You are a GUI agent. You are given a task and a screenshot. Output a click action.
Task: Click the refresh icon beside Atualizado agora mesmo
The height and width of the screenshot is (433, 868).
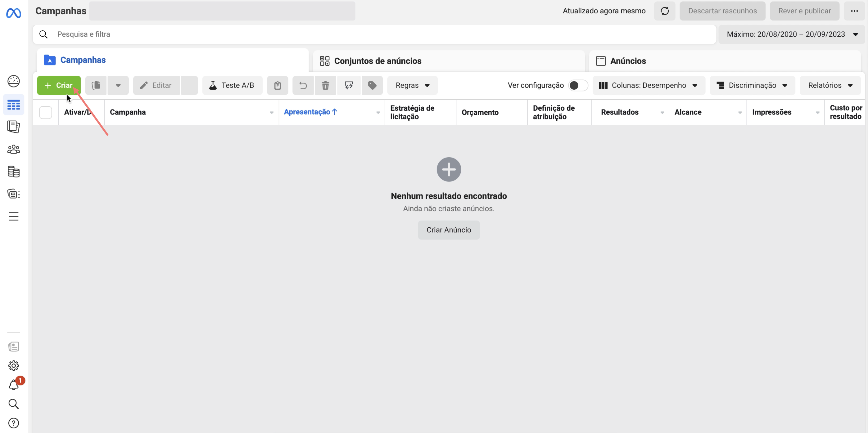(664, 11)
